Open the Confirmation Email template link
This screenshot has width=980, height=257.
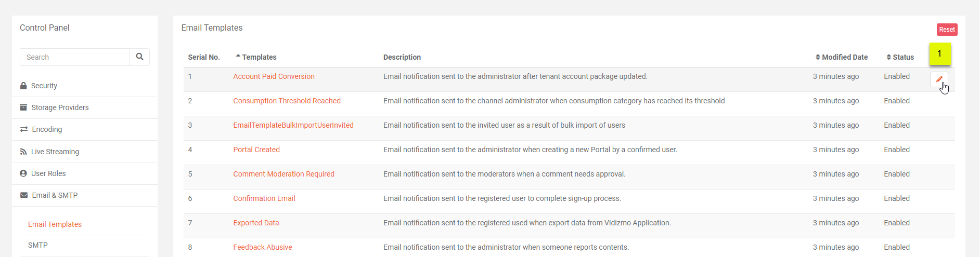[x=264, y=198]
